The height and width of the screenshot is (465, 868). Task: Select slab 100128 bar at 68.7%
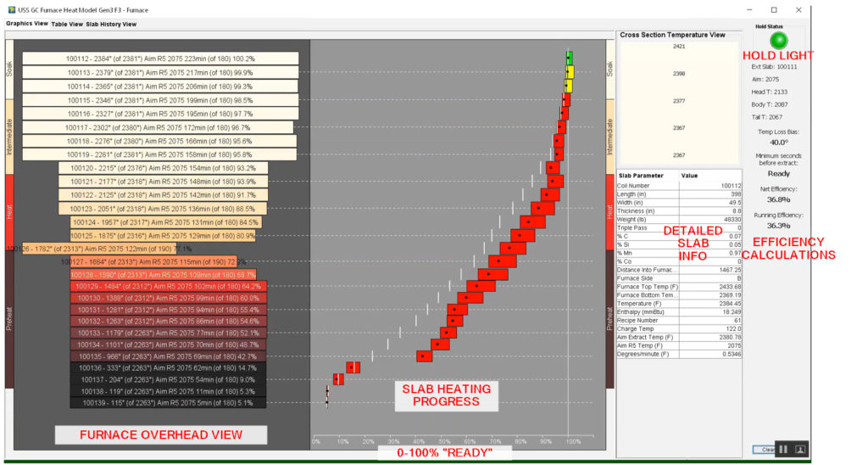(x=164, y=275)
